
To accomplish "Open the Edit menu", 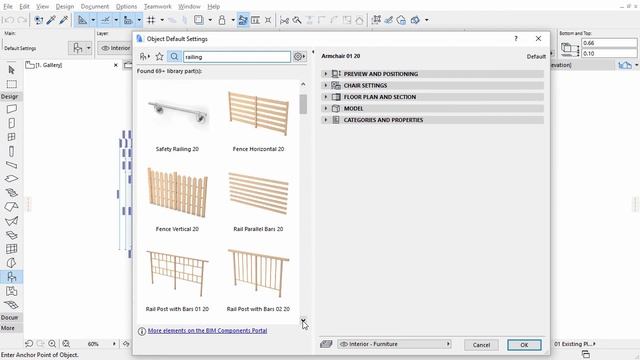I will click(x=24, y=7).
